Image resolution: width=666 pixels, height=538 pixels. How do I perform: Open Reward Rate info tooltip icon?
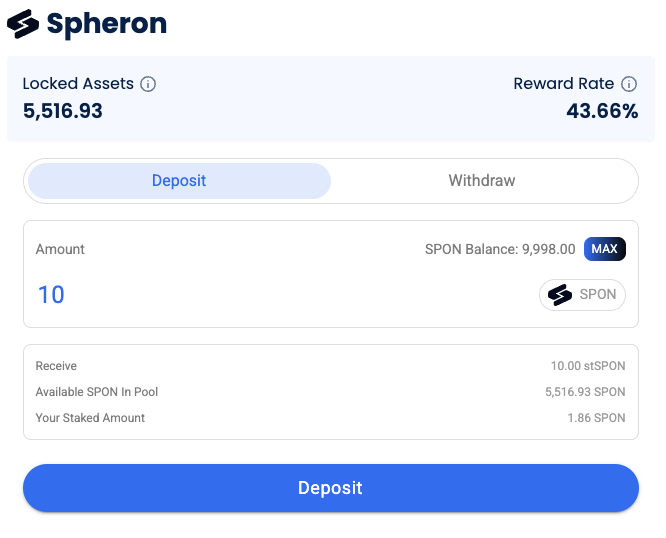point(629,84)
